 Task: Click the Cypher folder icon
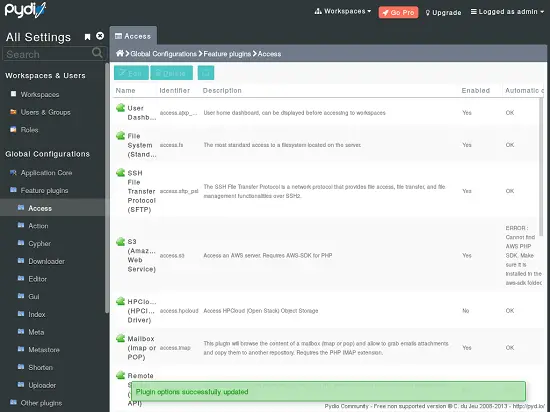[x=21, y=243]
